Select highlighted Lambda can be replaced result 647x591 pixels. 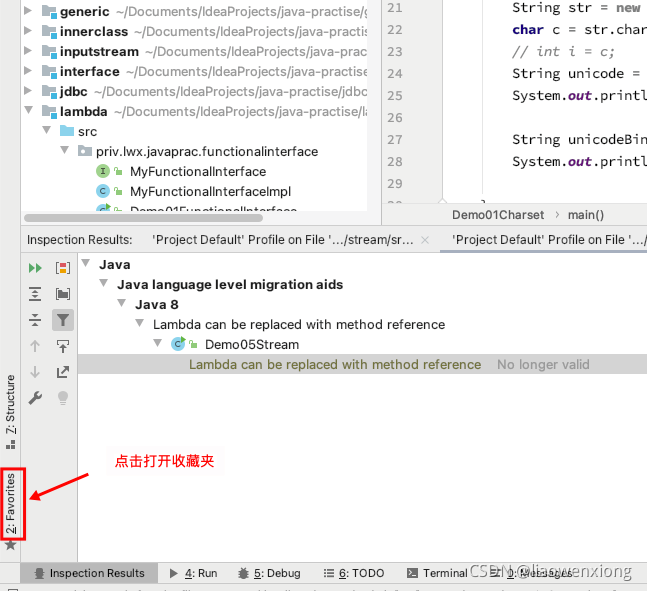coord(335,365)
